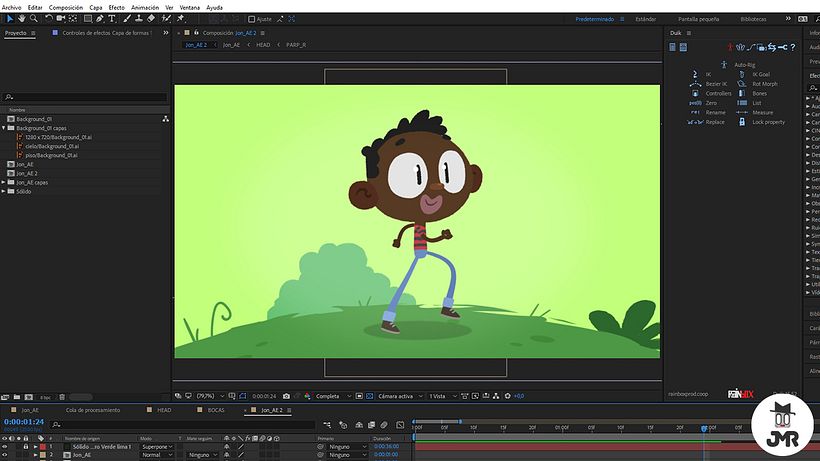820x461 pixels.
Task: Open the Archivo menu
Action: tap(11, 8)
